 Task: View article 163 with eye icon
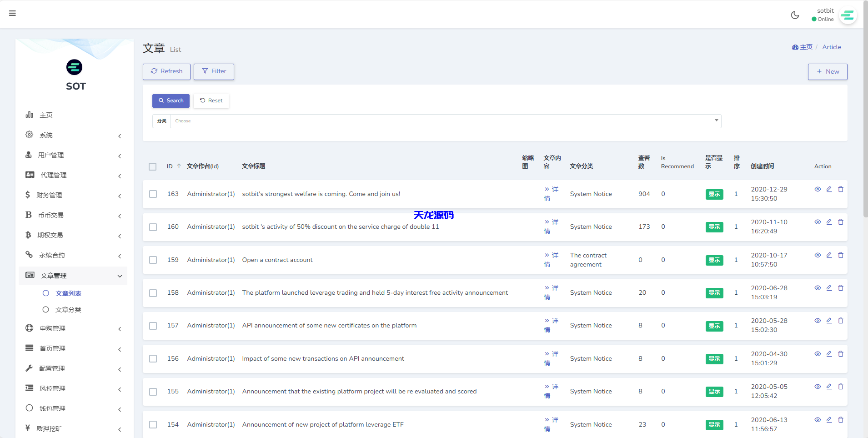click(x=818, y=189)
